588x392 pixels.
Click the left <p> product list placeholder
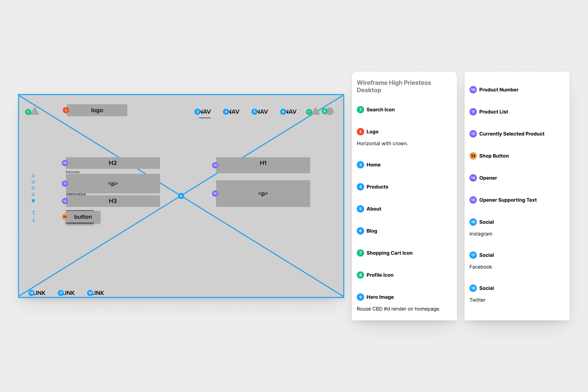coord(113,184)
